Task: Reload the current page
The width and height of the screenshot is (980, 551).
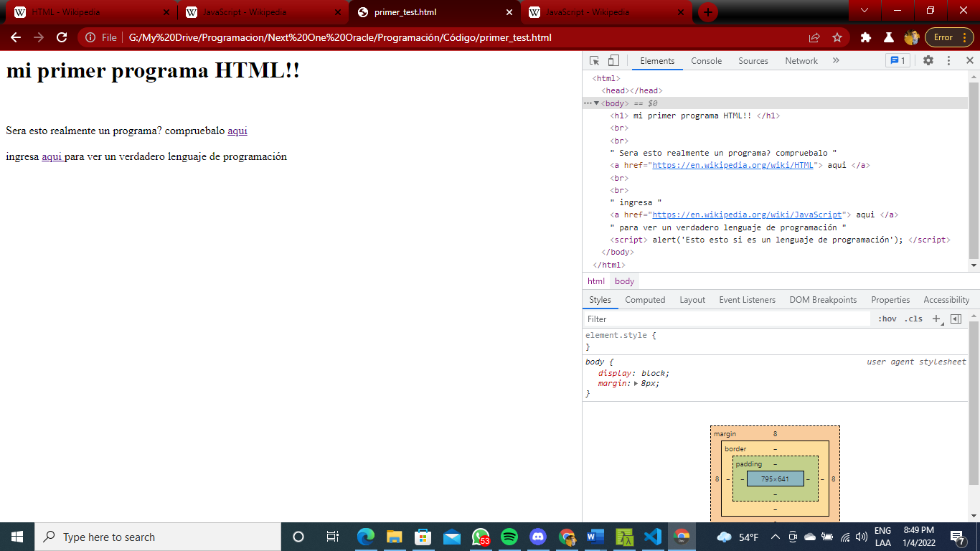Action: tap(62, 37)
